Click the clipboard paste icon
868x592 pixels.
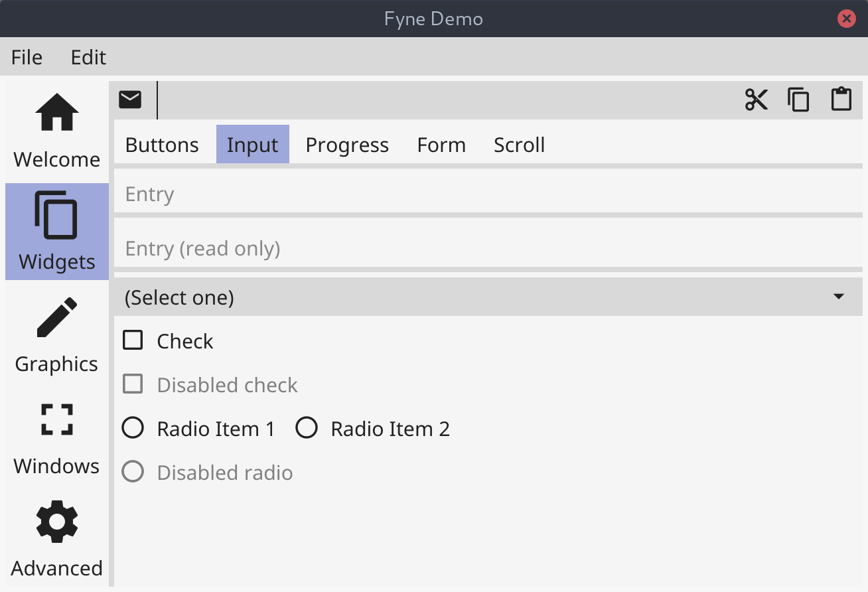(x=841, y=100)
